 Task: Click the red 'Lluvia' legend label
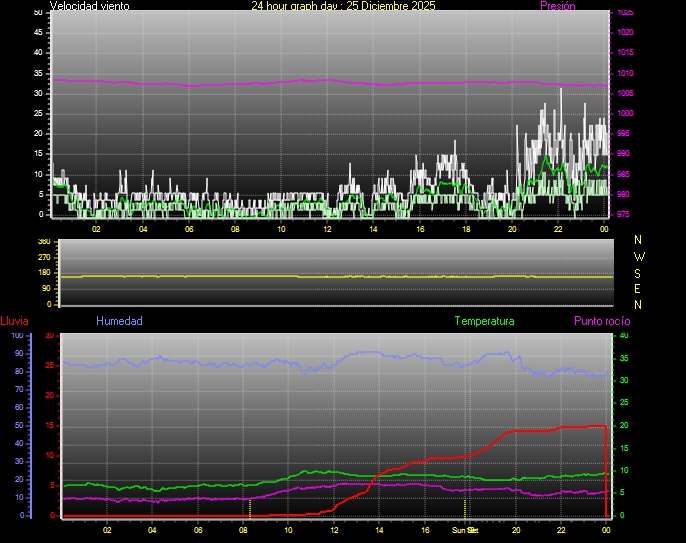point(14,321)
